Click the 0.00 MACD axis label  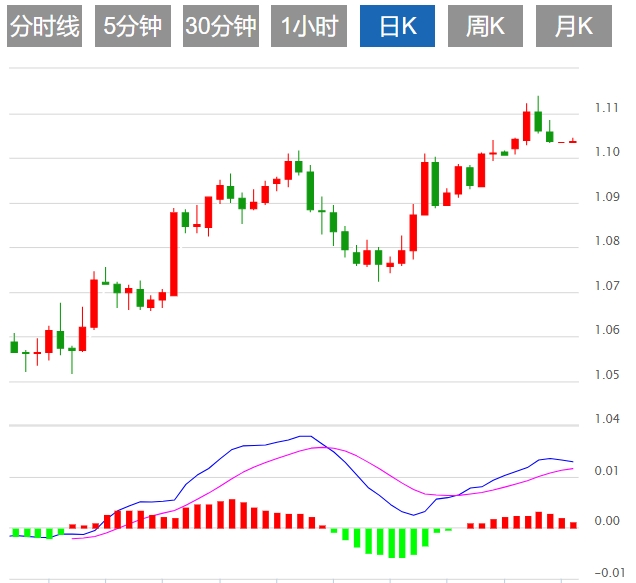(x=607, y=521)
